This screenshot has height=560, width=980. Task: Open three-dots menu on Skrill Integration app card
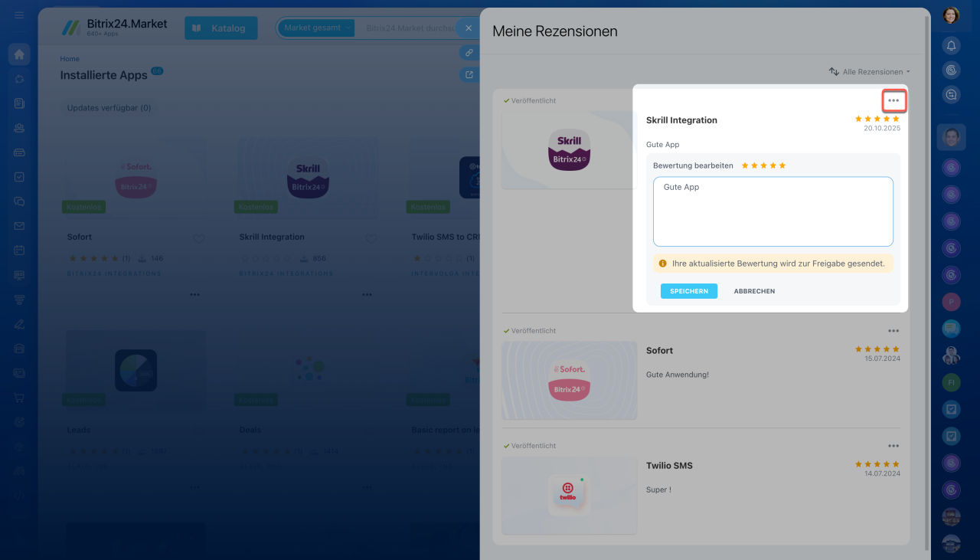tap(367, 295)
